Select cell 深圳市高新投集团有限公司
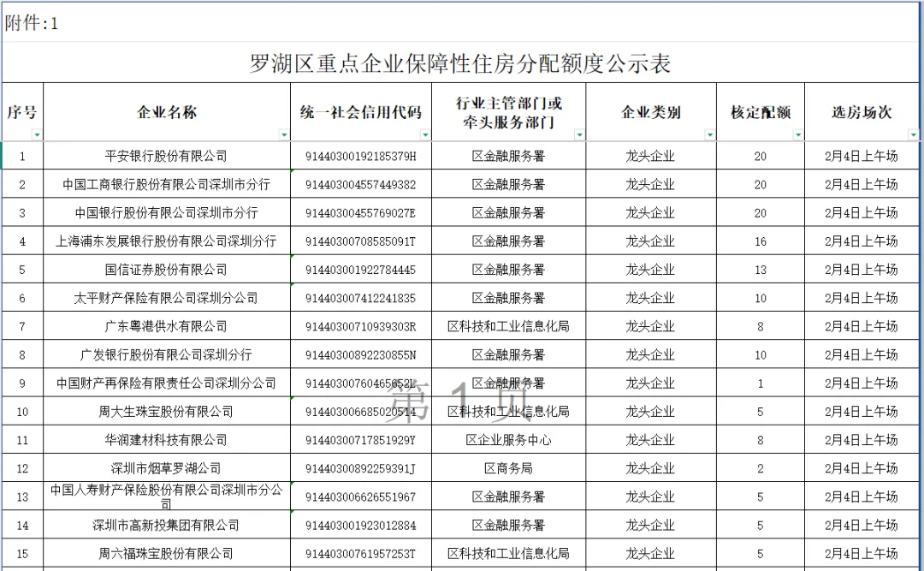The width and height of the screenshot is (924, 571). coord(167,525)
